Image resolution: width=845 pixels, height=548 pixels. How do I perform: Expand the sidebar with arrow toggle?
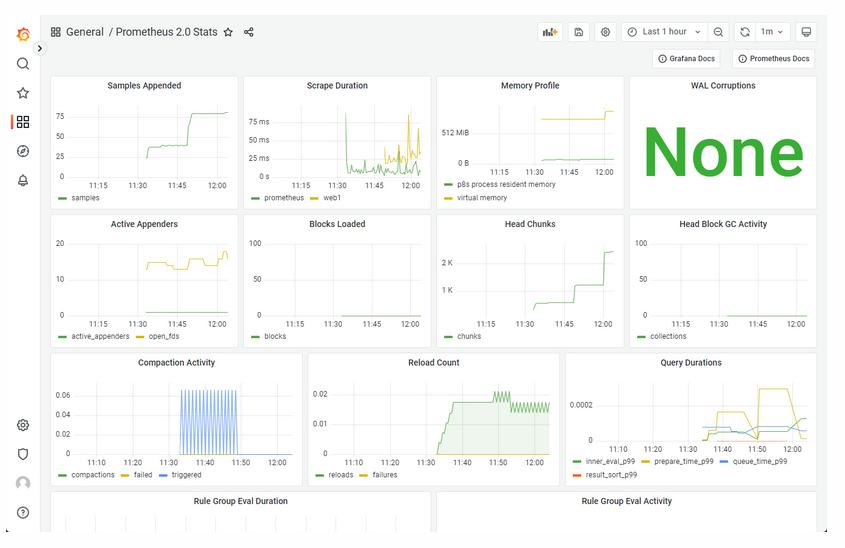(x=39, y=48)
